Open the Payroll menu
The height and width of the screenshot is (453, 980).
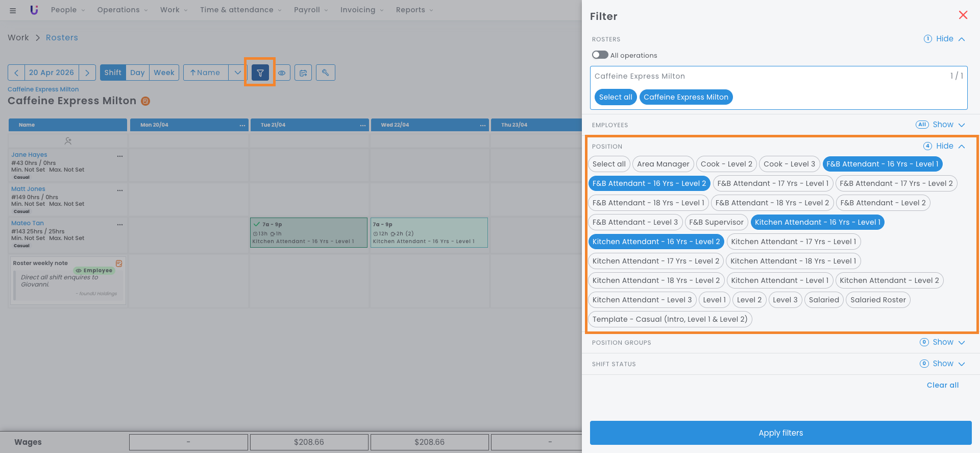click(310, 10)
